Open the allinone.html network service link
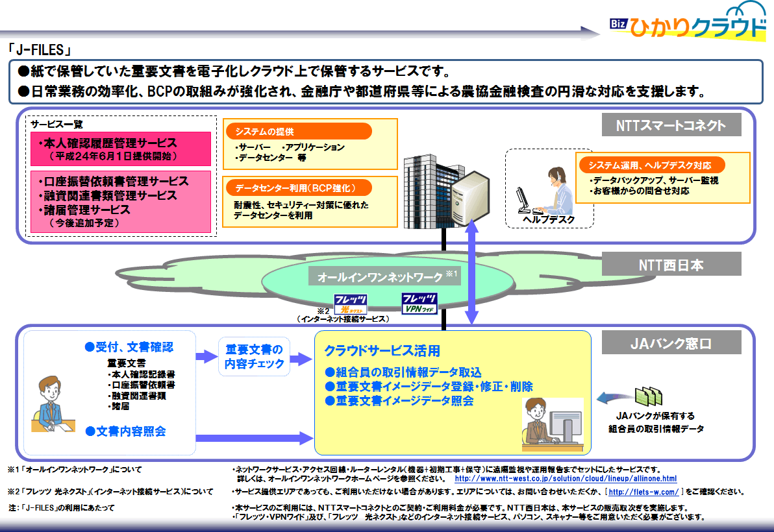Image resolution: width=774 pixels, height=532 pixels. click(566, 479)
